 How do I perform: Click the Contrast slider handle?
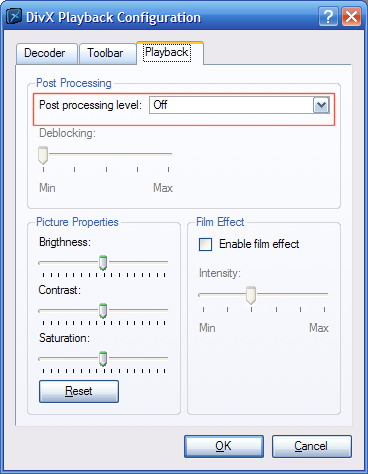click(103, 311)
